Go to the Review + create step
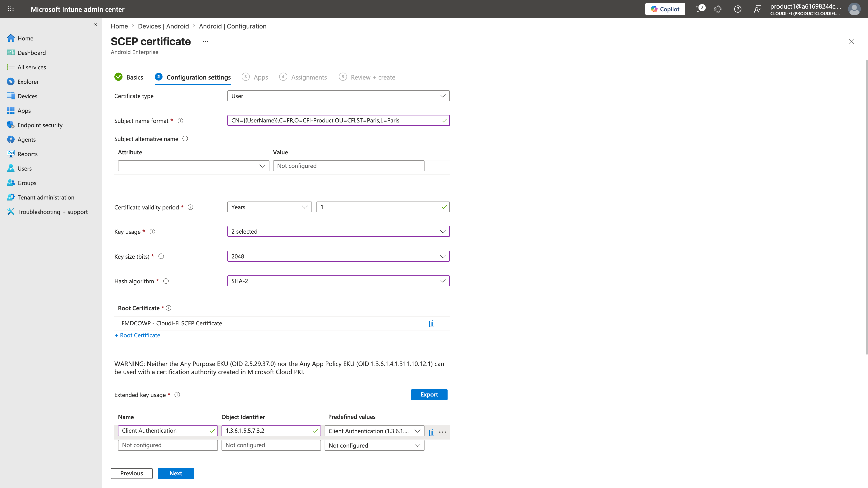Screen dimensions: 868x488 coord(367,77)
